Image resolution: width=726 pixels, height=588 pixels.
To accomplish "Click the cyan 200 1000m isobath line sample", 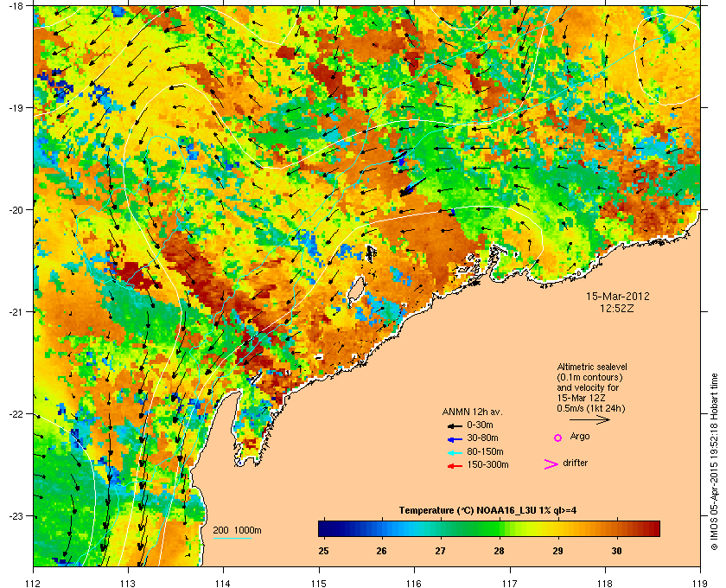I will coord(232,539).
